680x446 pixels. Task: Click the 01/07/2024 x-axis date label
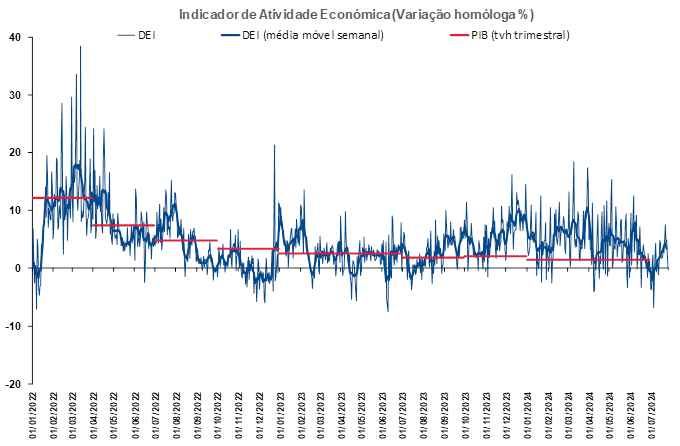pos(652,415)
